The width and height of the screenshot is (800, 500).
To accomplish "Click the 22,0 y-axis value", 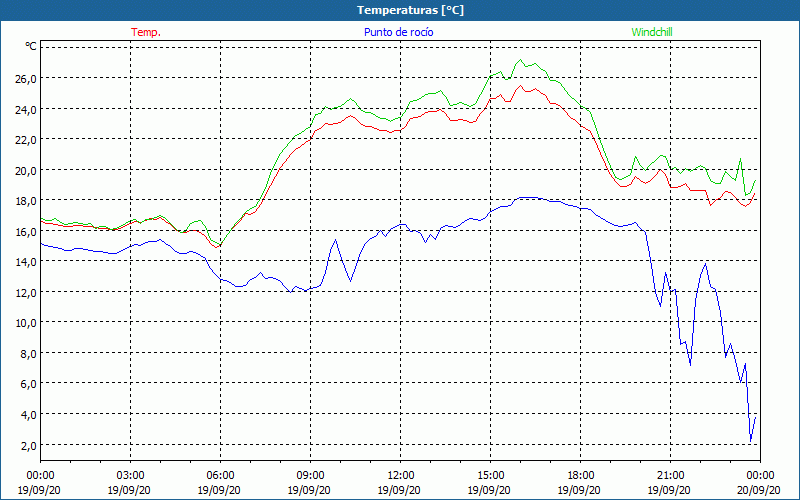I will coord(25,140).
